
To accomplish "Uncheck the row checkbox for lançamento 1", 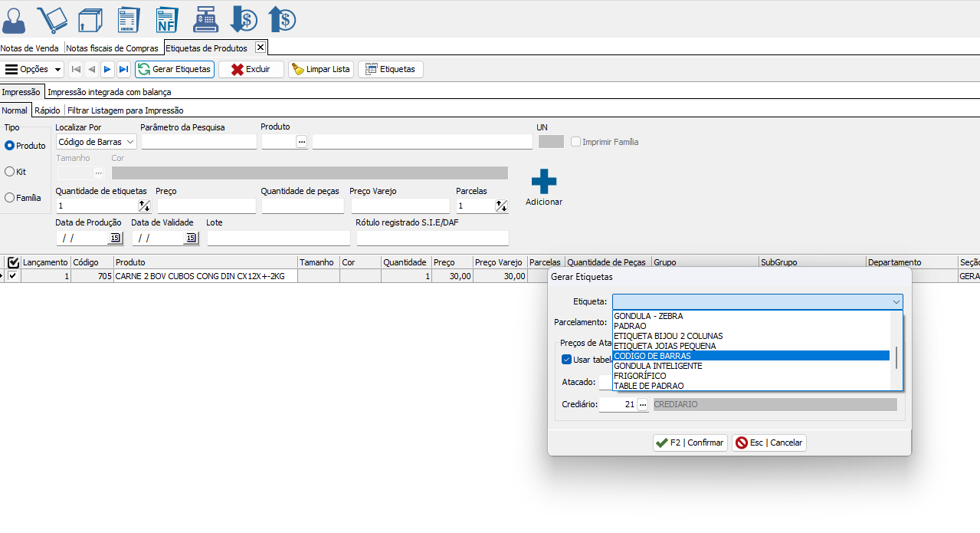I will tap(13, 276).
